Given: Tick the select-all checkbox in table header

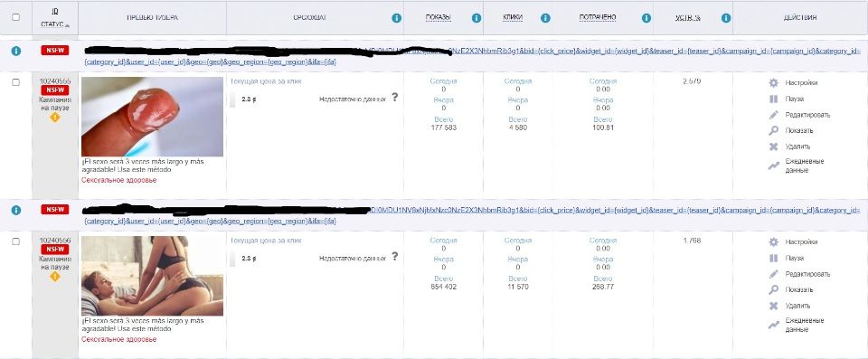Looking at the screenshot, I should [15, 17].
